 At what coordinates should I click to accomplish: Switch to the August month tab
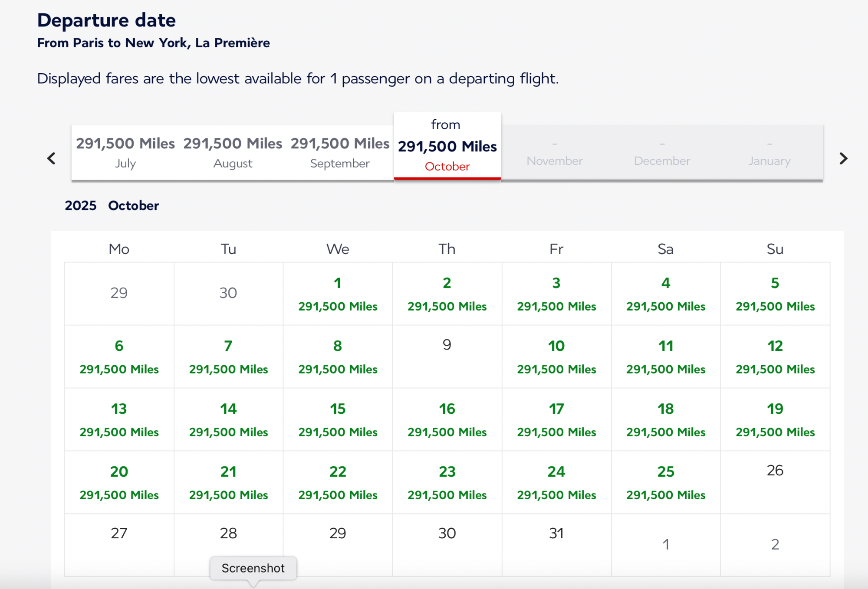pyautogui.click(x=233, y=152)
